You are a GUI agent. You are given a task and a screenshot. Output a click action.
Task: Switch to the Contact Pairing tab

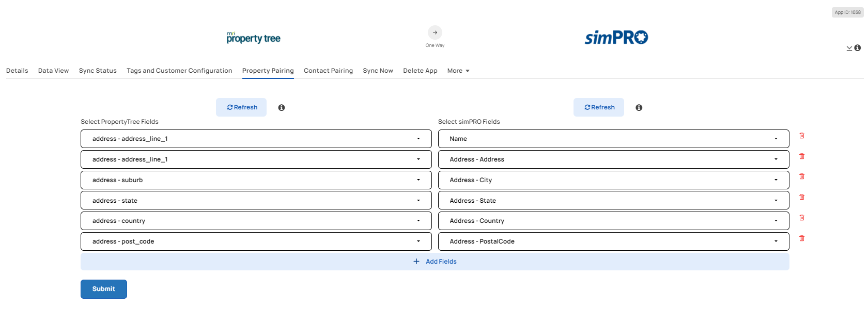328,71
